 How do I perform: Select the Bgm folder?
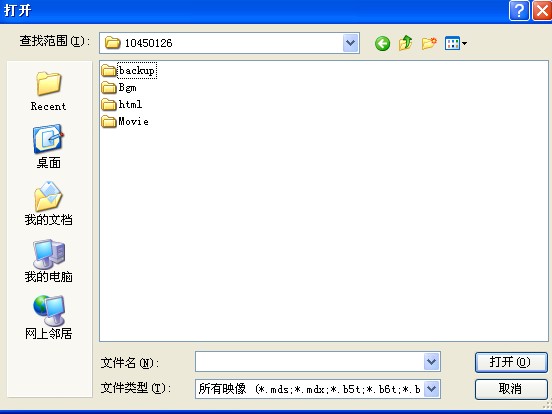pyautogui.click(x=119, y=87)
